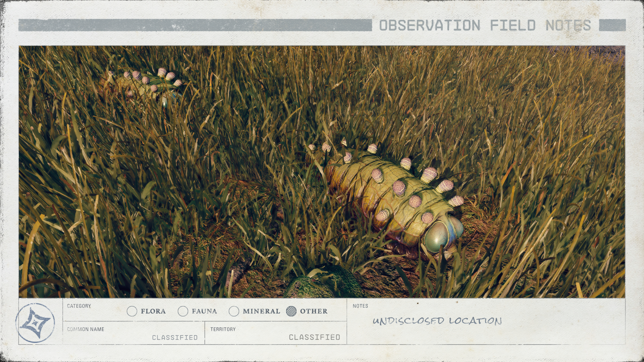Click the Territory classified field

(276, 333)
